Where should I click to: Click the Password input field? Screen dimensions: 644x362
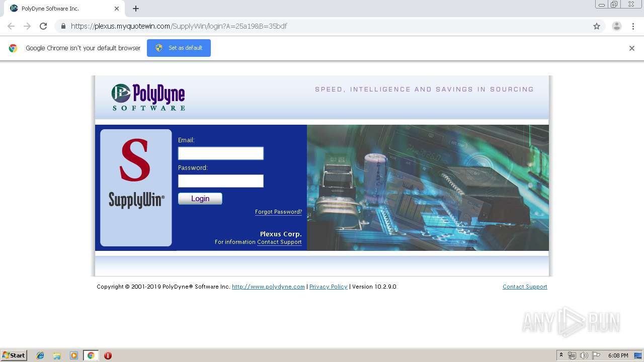[220, 181]
